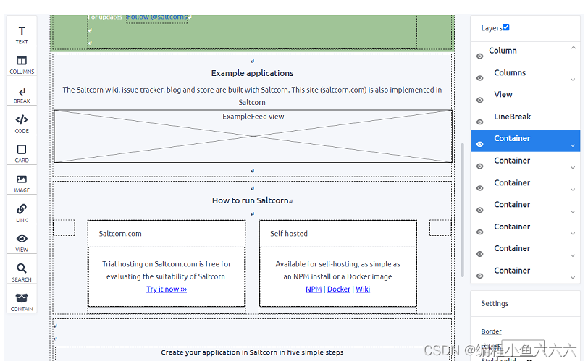588x364 pixels.
Task: Select the 'Trial hosting on Saltcorn.com' paragraph
Action: pyautogui.click(x=166, y=270)
